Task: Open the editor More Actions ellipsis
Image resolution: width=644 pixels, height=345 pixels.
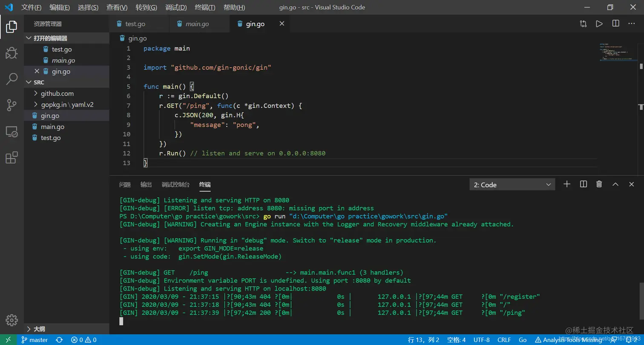Action: [632, 24]
